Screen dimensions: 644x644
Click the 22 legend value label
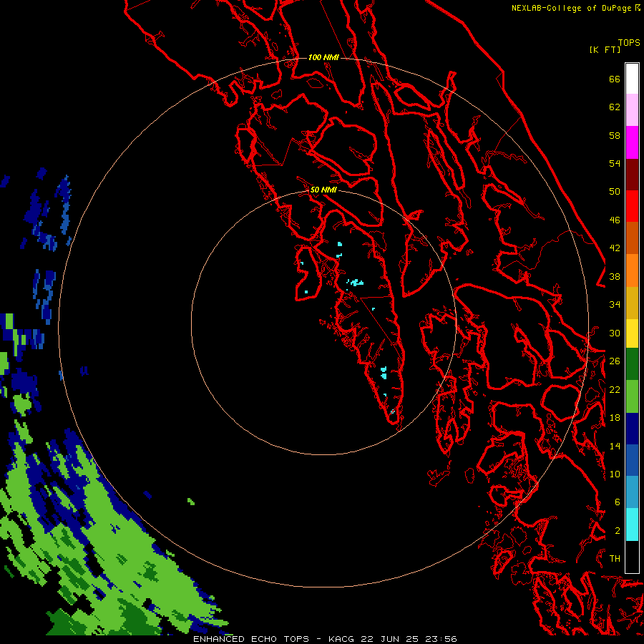click(615, 390)
